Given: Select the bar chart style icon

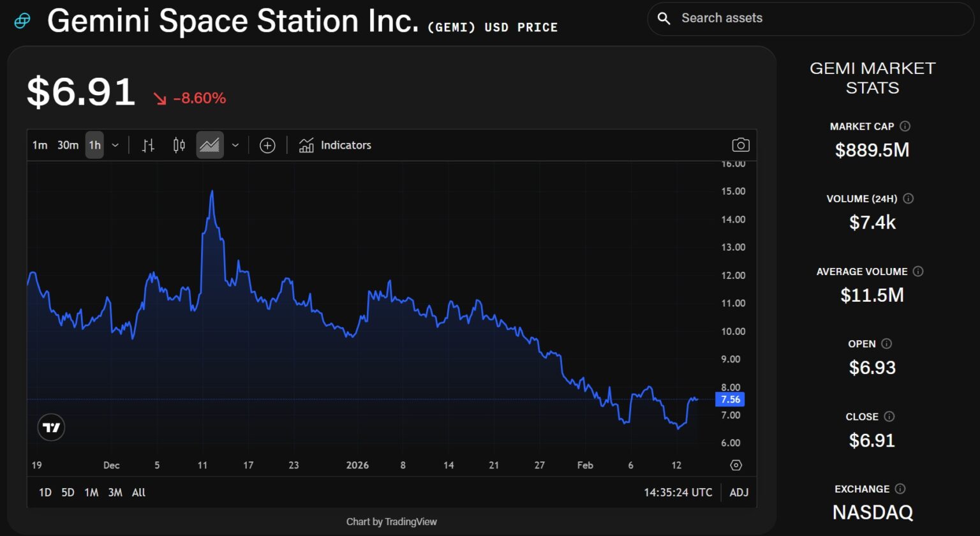Looking at the screenshot, I should point(148,145).
